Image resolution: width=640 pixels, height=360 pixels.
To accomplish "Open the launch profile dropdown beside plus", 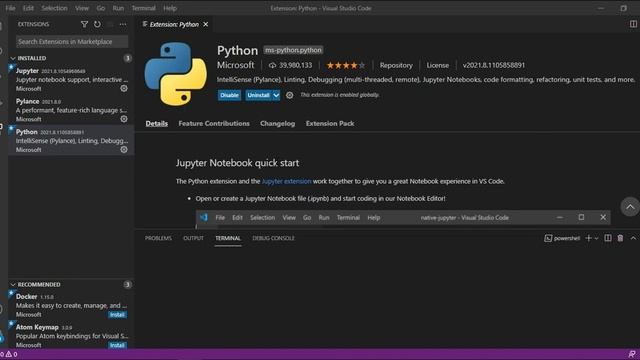I will pyautogui.click(x=596, y=238).
